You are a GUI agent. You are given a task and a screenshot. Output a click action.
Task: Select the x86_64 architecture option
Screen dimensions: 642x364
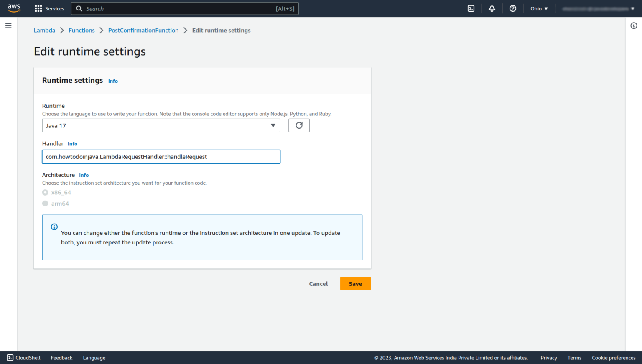coord(45,192)
